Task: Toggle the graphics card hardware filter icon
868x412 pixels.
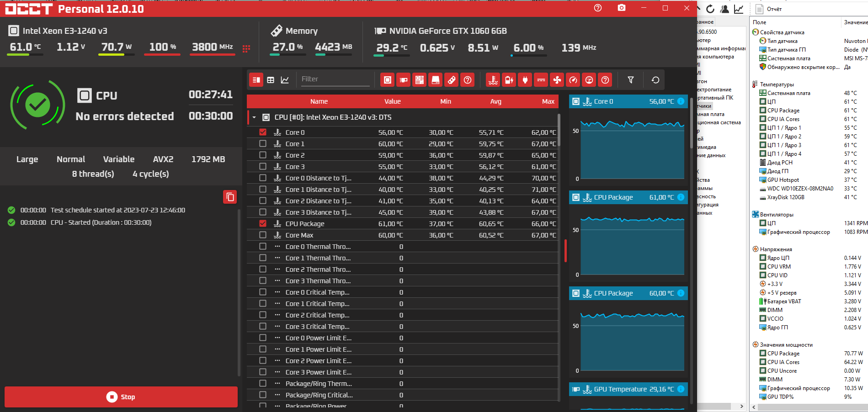Action: pyautogui.click(x=404, y=80)
